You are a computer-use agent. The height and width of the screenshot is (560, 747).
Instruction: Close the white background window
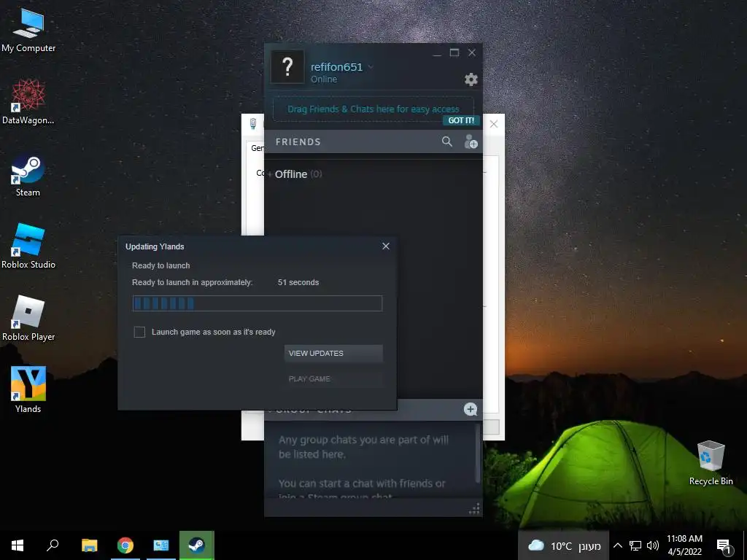click(494, 124)
